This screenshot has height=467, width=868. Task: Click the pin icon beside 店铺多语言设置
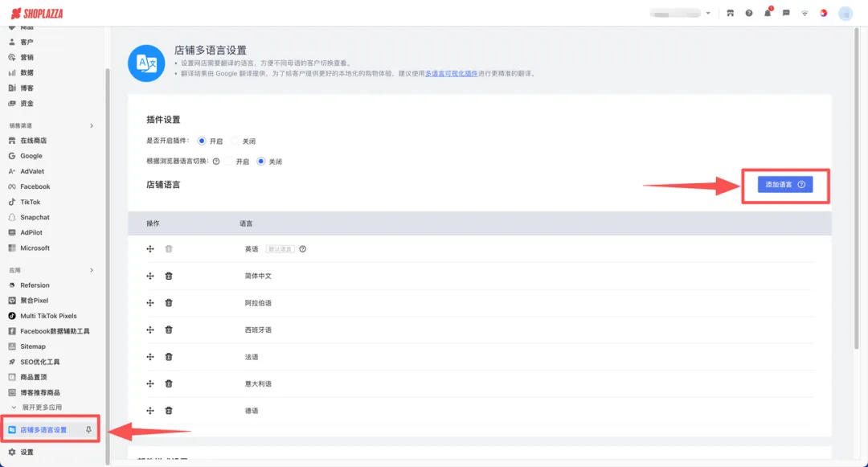tap(88, 429)
